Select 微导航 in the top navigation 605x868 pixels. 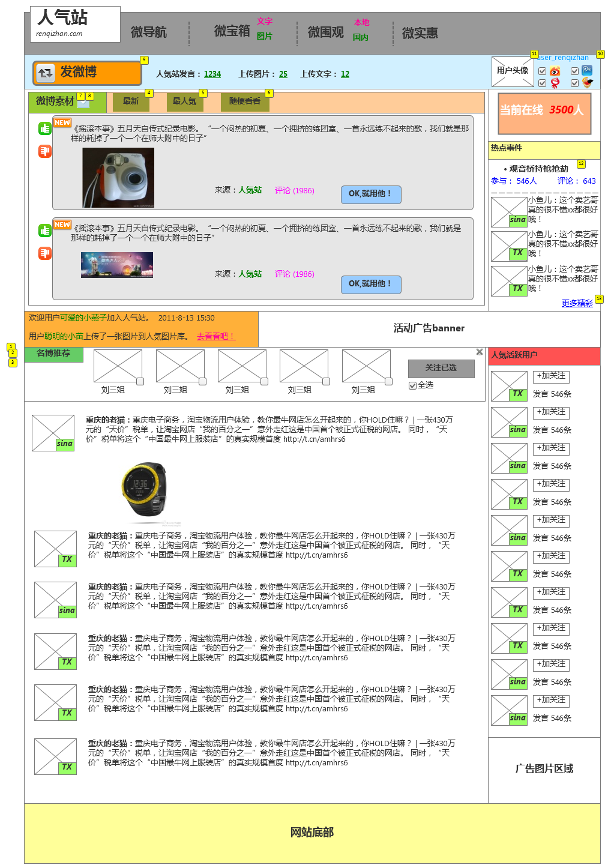point(149,32)
